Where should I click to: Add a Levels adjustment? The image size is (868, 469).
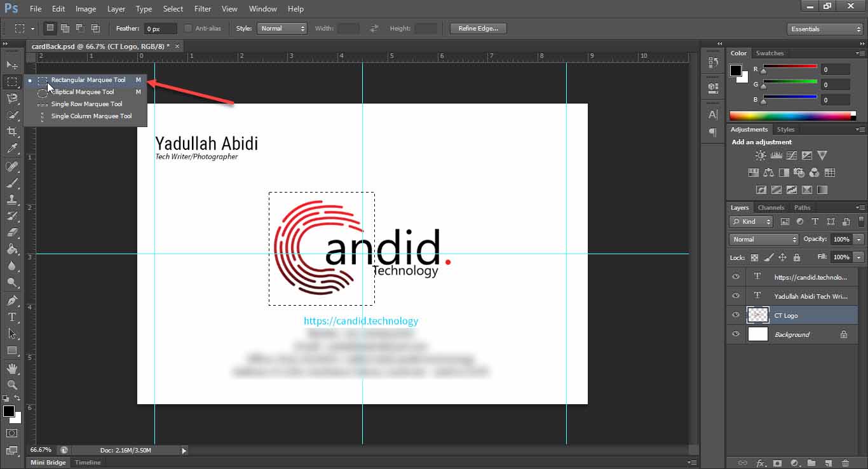[776, 155]
